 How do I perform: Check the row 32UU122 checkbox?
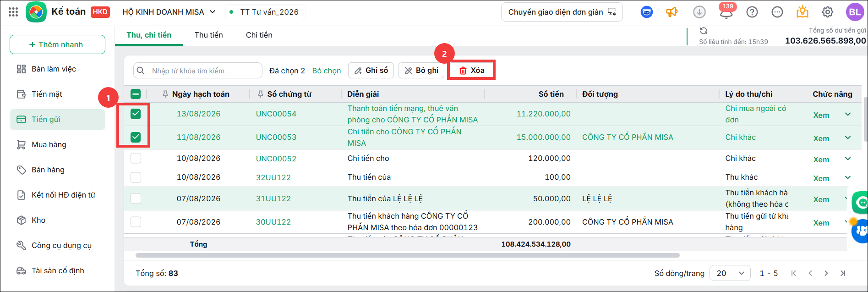coord(136,177)
